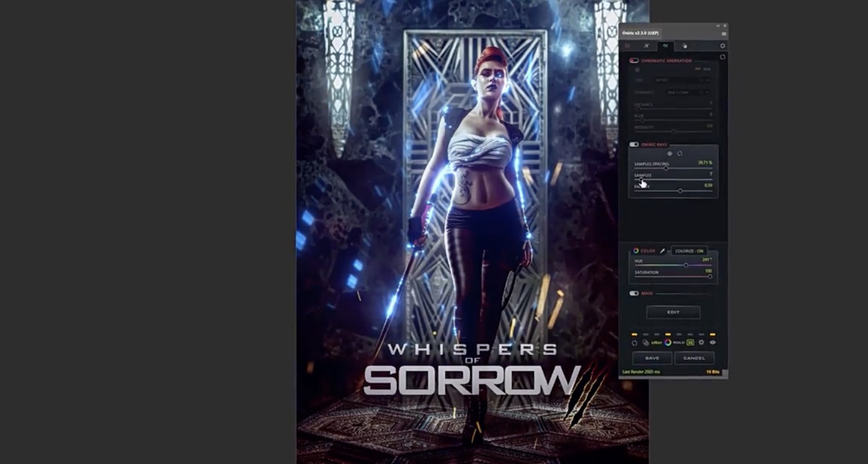868x464 pixels.
Task: Click the Edit mask button
Action: pos(673,312)
